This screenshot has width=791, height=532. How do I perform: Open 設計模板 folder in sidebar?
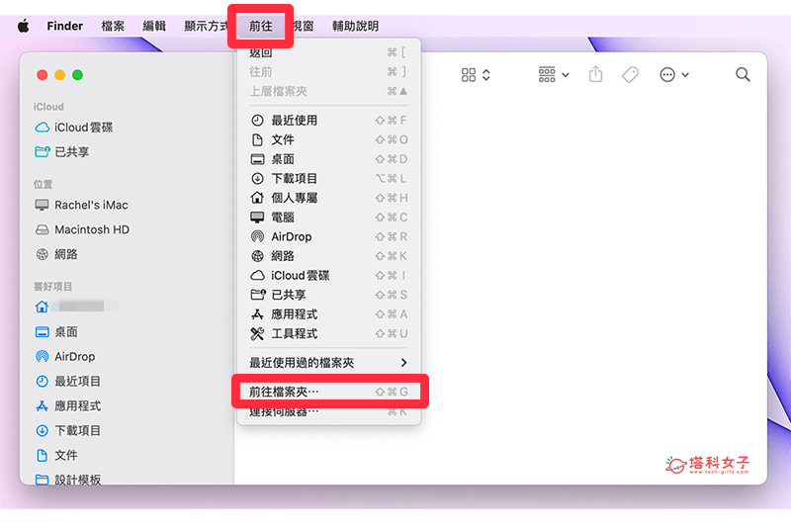coord(67,479)
